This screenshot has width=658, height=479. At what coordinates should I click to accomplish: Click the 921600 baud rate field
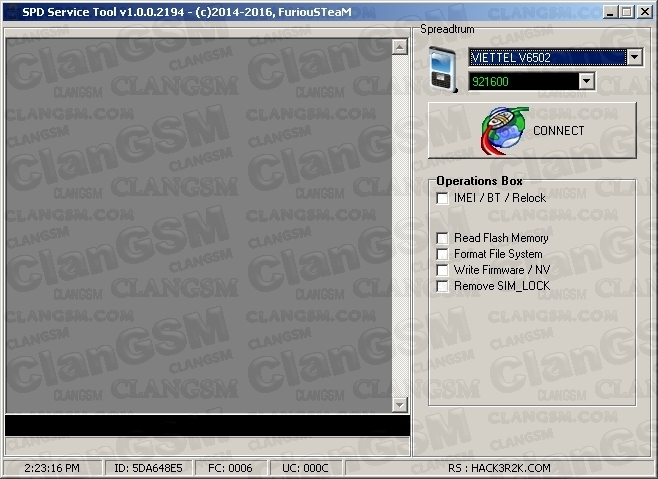pyautogui.click(x=523, y=81)
